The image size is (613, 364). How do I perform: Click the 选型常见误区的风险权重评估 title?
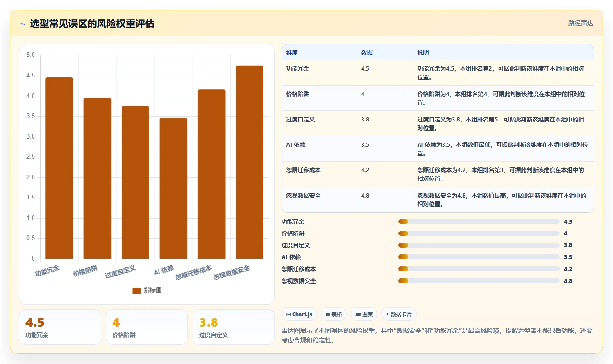92,24
